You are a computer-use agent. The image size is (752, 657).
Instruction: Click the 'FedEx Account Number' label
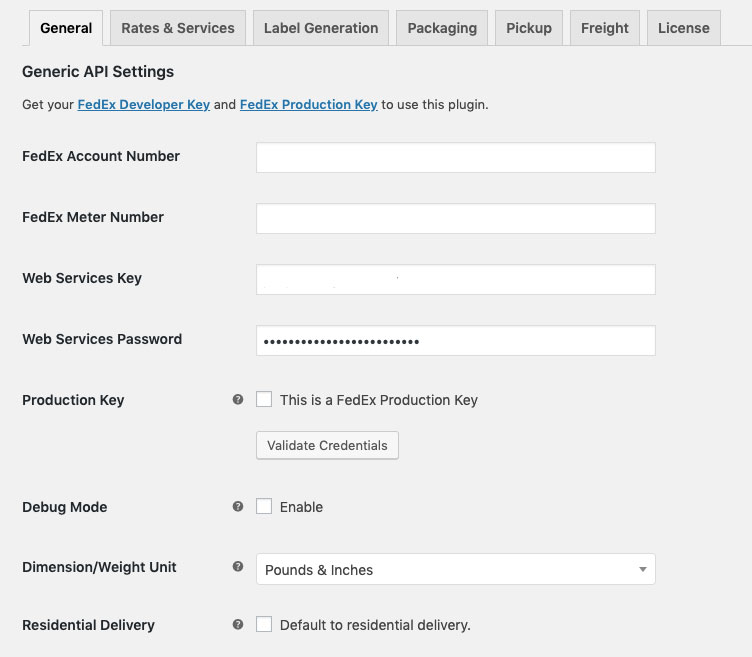click(x=101, y=156)
